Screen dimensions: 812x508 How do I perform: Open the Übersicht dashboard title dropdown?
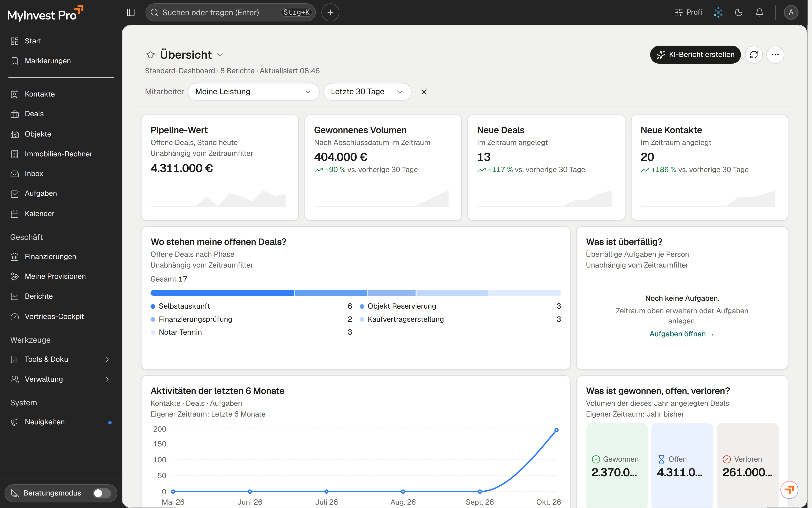(220, 55)
